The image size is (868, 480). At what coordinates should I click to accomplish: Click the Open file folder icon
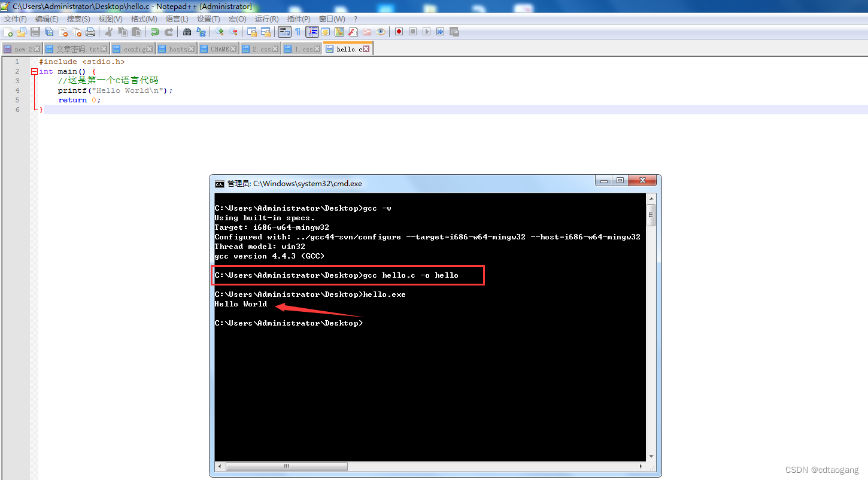22,32
